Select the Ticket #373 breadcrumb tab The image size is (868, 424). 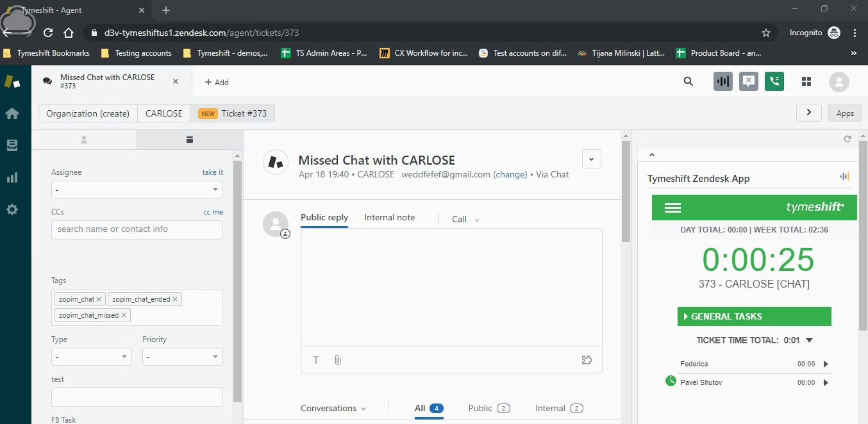[233, 113]
